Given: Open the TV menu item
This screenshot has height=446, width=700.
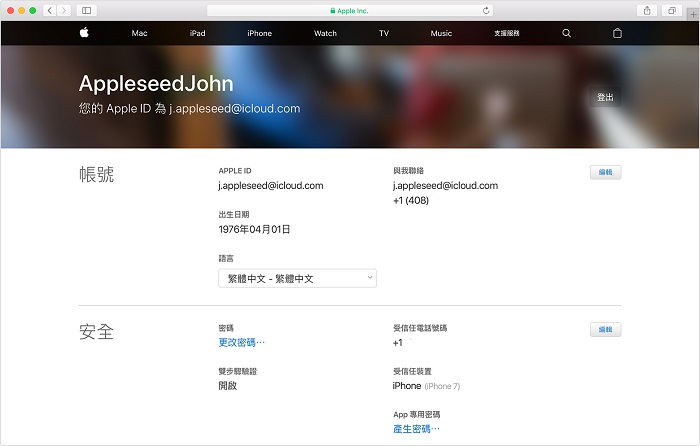Looking at the screenshot, I should pos(384,33).
